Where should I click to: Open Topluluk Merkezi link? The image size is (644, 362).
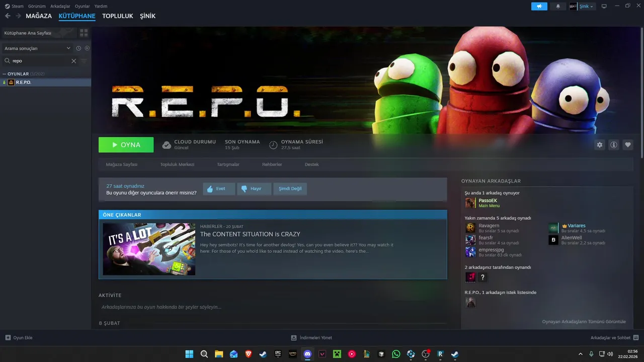(177, 164)
